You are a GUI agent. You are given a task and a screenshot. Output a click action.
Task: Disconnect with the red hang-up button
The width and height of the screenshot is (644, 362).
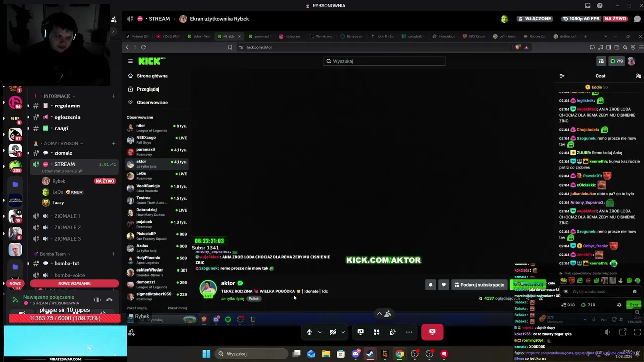(x=432, y=332)
